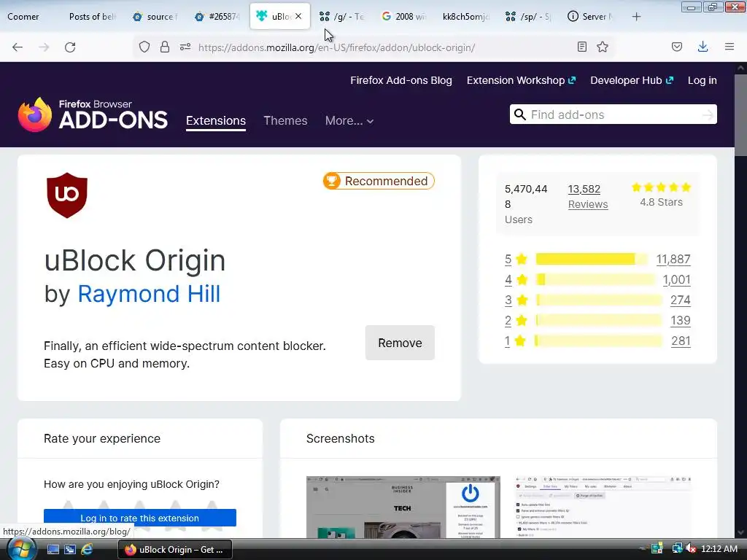The image size is (747, 560).
Task: Filter reviews by 5 stars row
Action: [597, 259]
